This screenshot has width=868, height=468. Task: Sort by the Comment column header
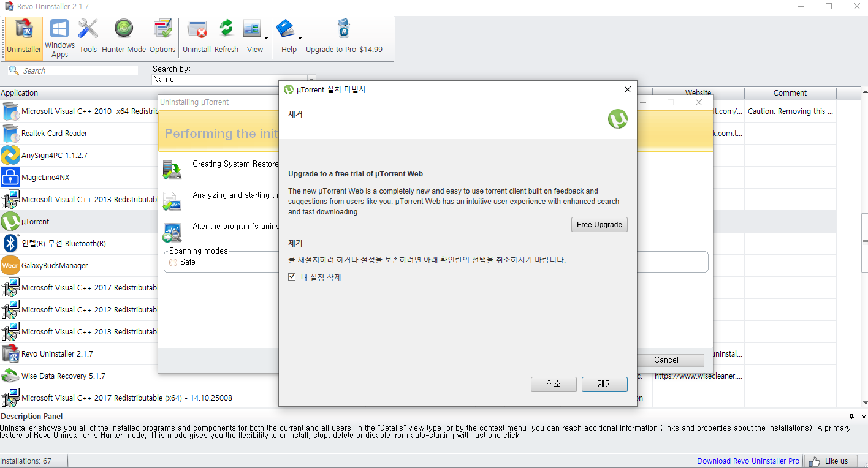790,93
